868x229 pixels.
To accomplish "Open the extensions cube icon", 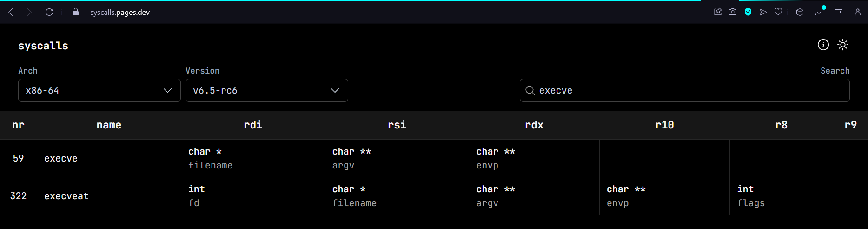I will click(800, 12).
